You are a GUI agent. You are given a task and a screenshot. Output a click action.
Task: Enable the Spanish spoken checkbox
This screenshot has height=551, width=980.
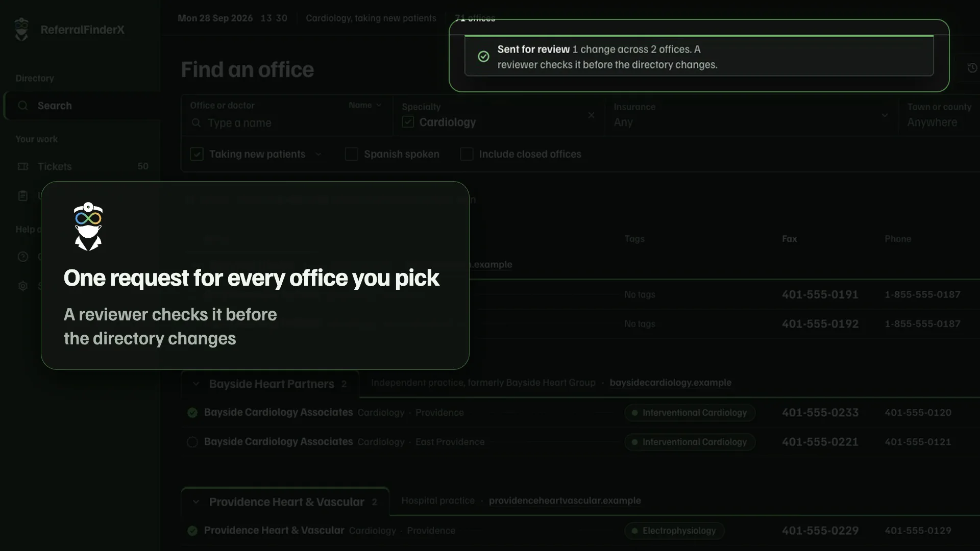[x=351, y=154]
